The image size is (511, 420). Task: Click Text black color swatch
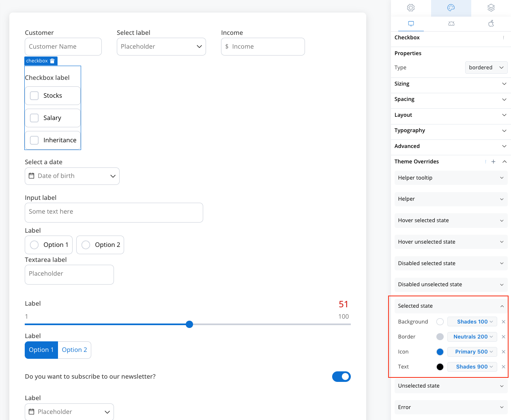click(x=440, y=367)
